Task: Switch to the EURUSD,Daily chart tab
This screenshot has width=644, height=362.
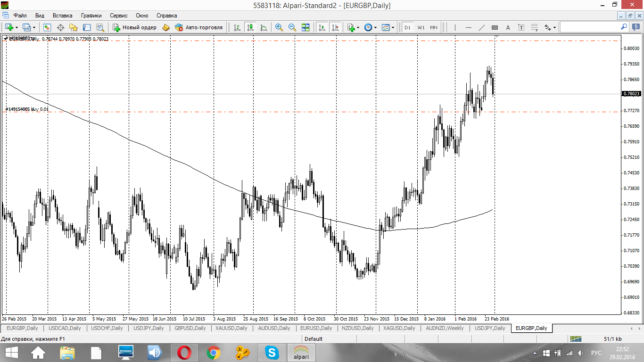Action: pyautogui.click(x=316, y=328)
